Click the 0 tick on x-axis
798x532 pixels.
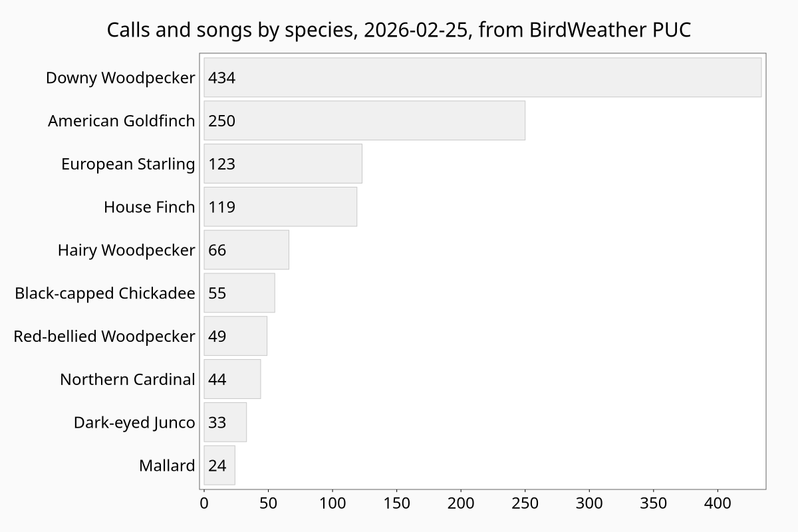coord(204,503)
